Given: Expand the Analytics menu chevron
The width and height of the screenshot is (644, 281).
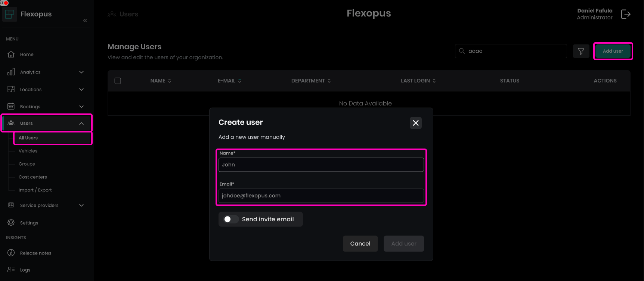Looking at the screenshot, I should [x=81, y=72].
